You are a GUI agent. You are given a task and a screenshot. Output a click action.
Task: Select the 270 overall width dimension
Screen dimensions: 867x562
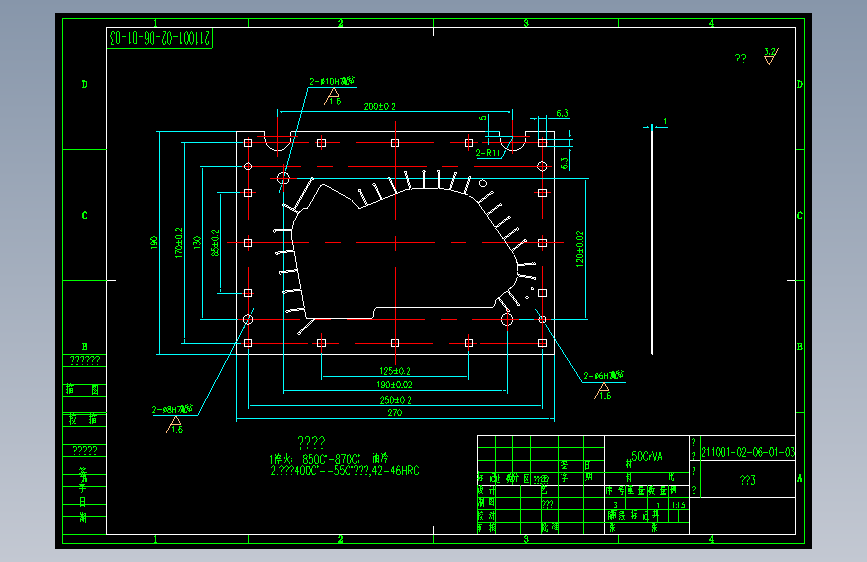tap(395, 413)
